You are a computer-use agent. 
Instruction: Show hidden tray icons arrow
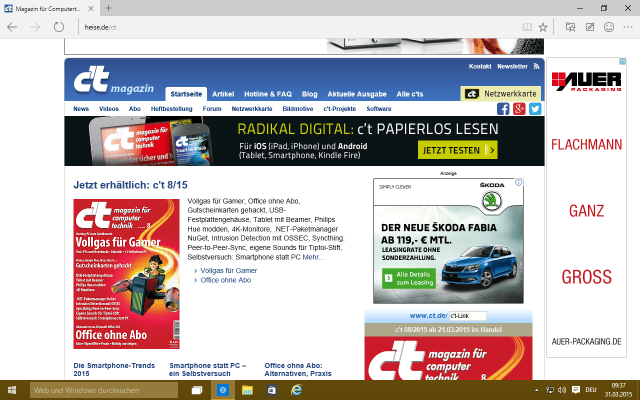pos(537,390)
